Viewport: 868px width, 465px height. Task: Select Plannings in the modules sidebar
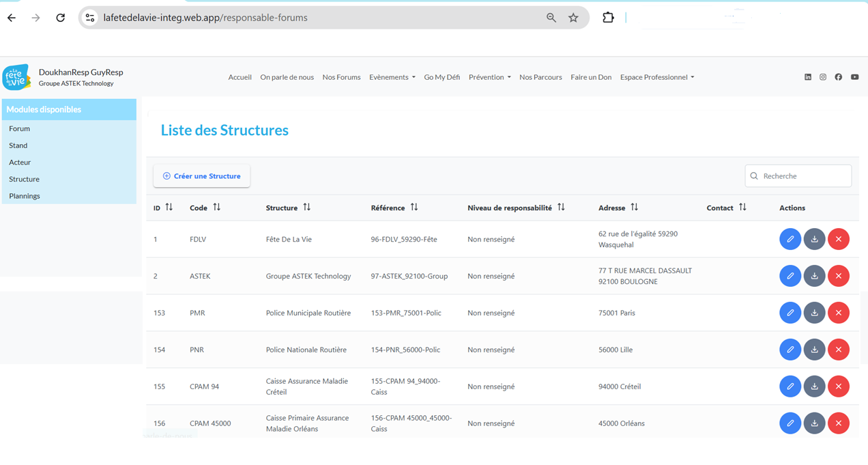tap(25, 196)
